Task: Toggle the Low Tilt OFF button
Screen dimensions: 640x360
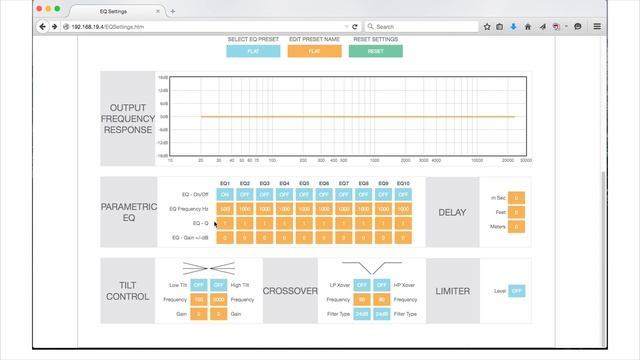Action: tap(199, 285)
